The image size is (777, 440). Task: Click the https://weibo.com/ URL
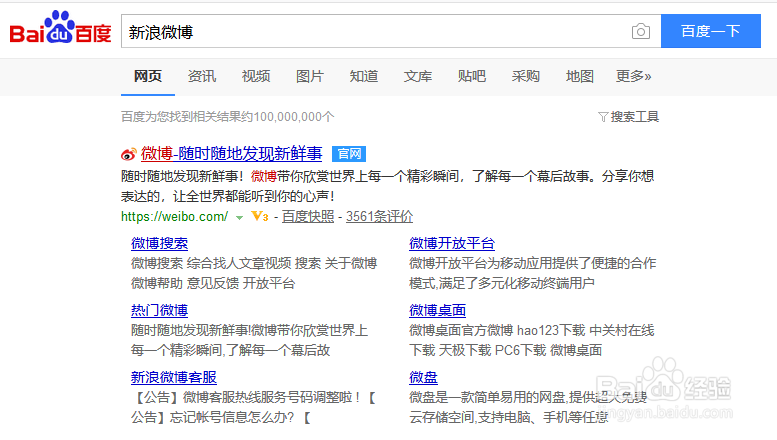click(x=174, y=217)
